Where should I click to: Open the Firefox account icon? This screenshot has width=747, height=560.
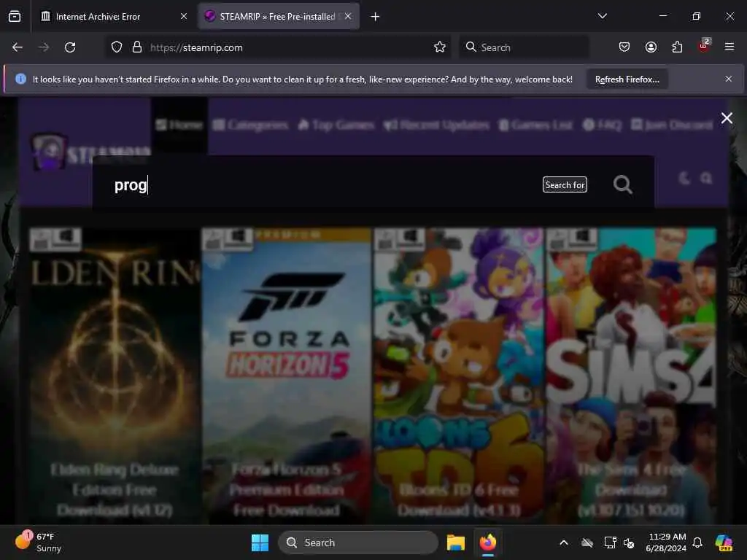pyautogui.click(x=651, y=47)
